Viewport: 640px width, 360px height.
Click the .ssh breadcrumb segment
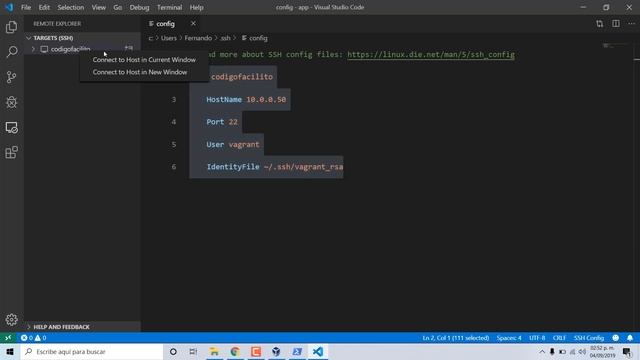click(x=225, y=38)
